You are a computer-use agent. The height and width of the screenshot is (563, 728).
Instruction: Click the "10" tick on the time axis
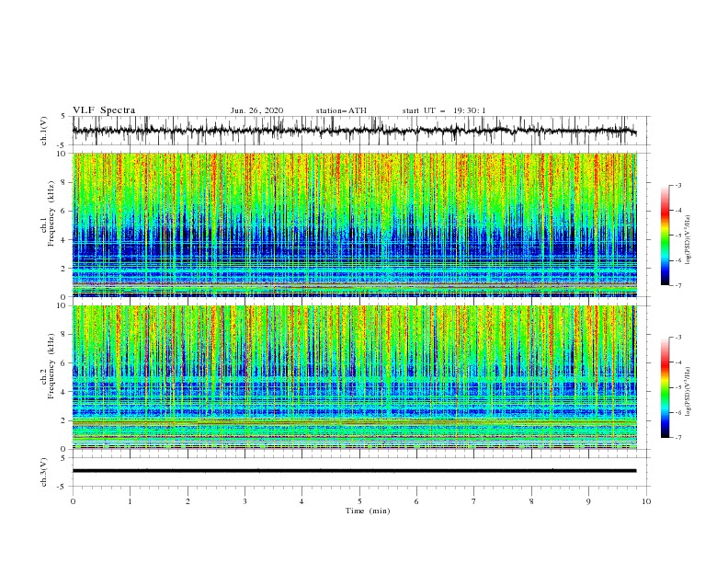click(x=646, y=501)
